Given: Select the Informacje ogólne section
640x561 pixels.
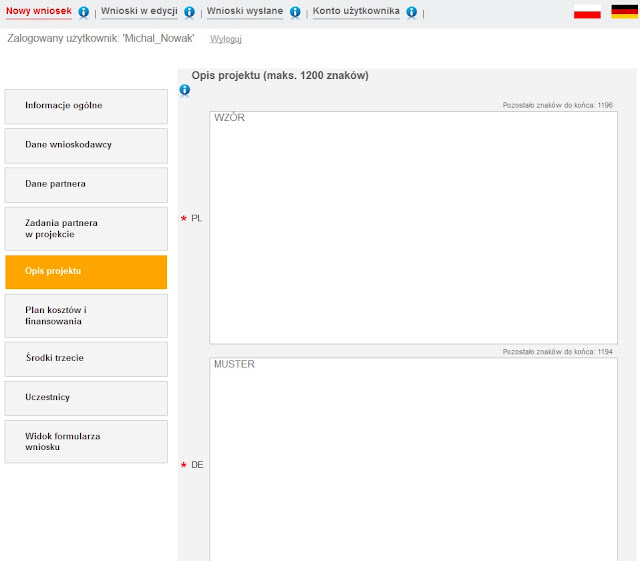Looking at the screenshot, I should click(86, 106).
